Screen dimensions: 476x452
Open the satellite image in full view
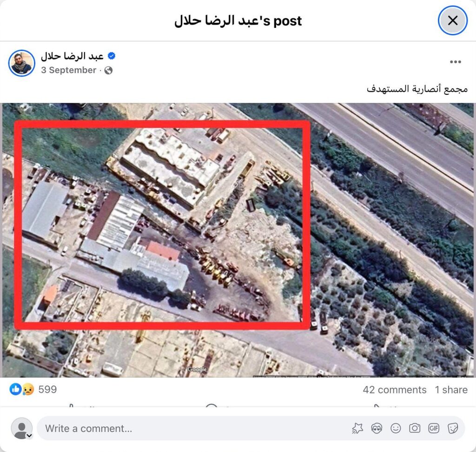(x=238, y=240)
